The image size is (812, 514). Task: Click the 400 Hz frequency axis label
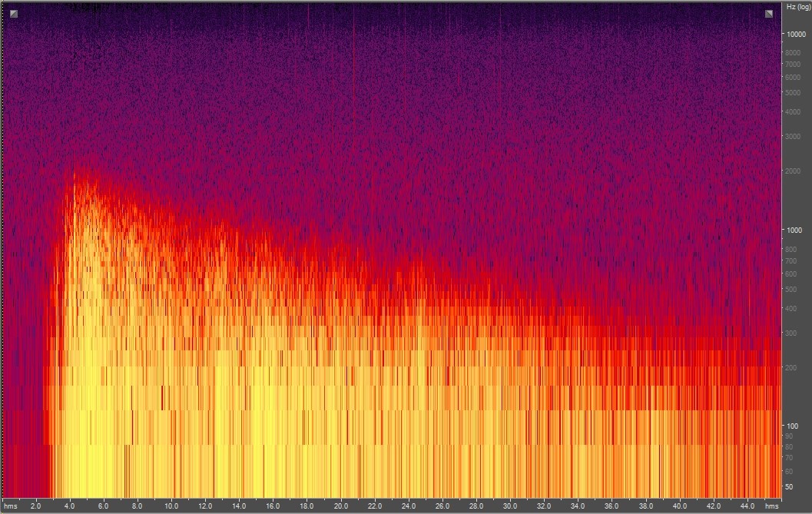point(792,309)
